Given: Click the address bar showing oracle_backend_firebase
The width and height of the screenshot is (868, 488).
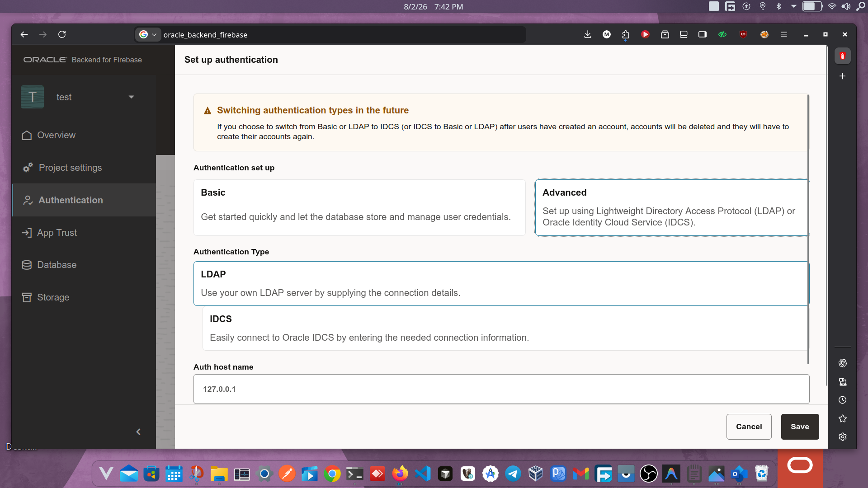Looking at the screenshot, I should 342,35.
